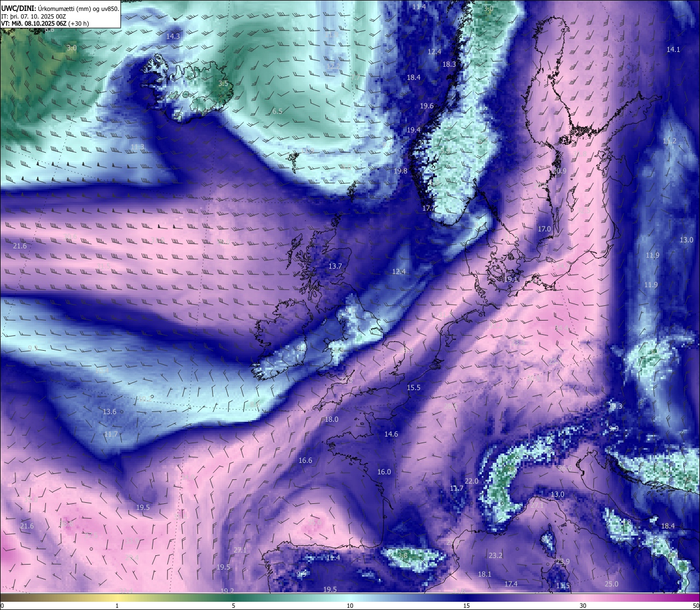
Task: Click the 18.1 value on the map
Action: coord(485,574)
